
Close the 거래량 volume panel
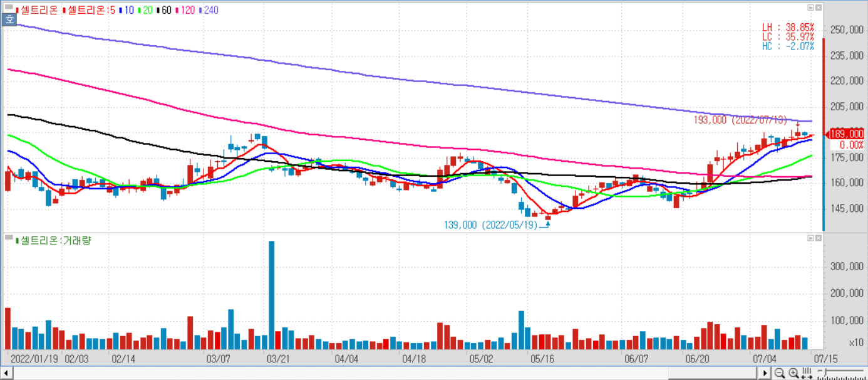point(818,238)
